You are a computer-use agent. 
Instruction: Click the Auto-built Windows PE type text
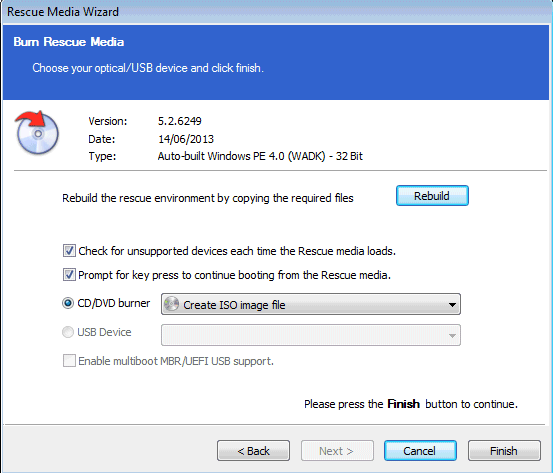(260, 156)
